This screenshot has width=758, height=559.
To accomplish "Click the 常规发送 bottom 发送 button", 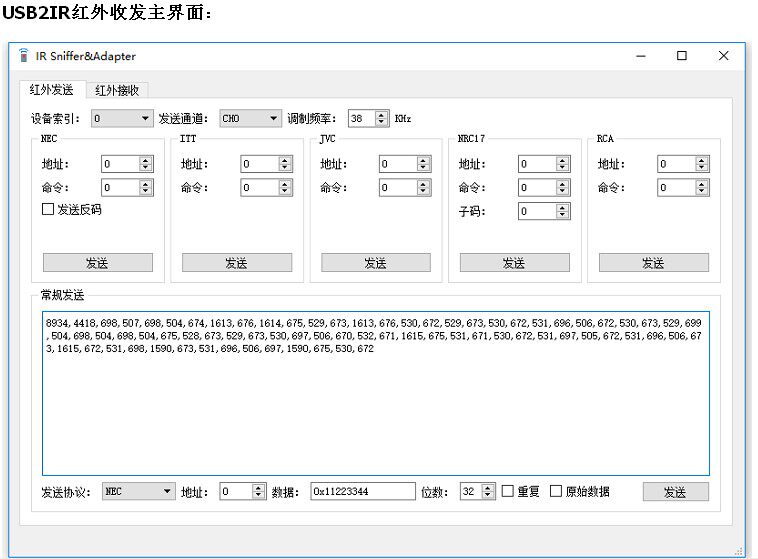I will (x=675, y=492).
